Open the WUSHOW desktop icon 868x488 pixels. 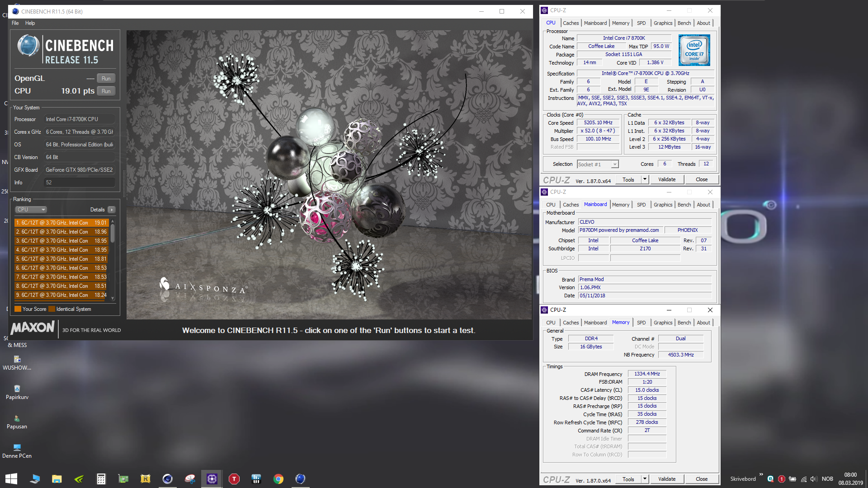(17, 362)
